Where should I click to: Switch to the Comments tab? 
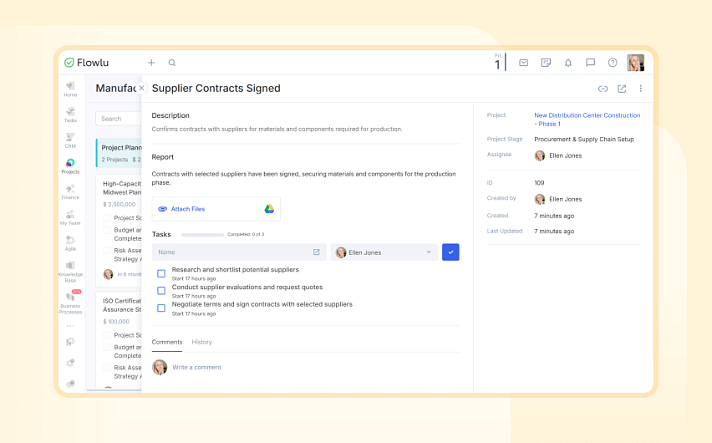(x=167, y=342)
